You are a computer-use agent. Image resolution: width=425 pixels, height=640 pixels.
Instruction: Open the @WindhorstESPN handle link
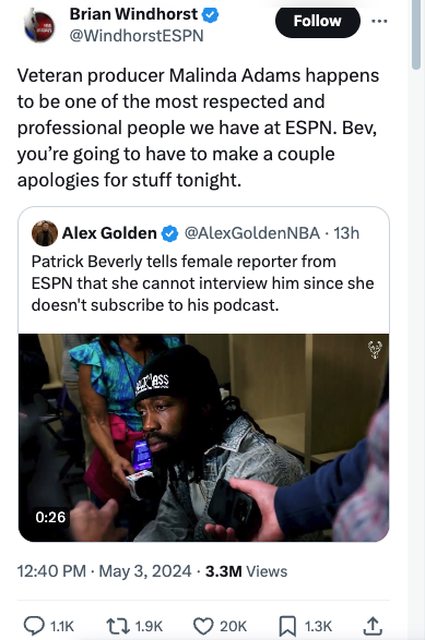(136, 36)
